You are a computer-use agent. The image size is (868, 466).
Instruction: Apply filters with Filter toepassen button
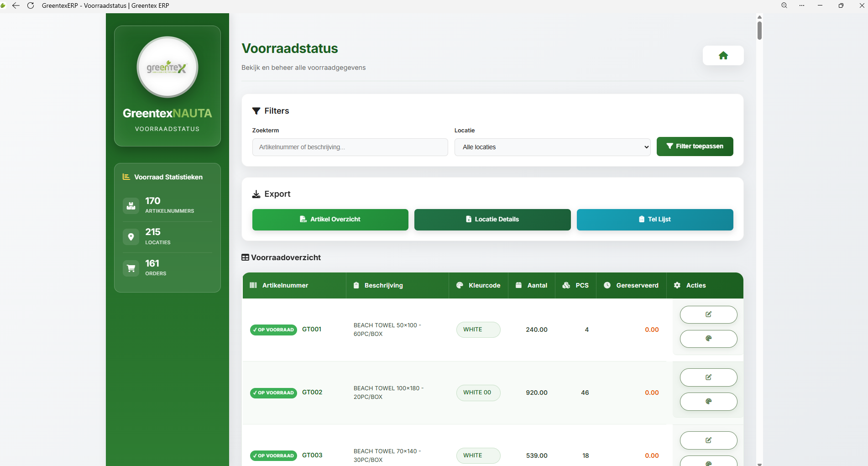[x=695, y=147]
